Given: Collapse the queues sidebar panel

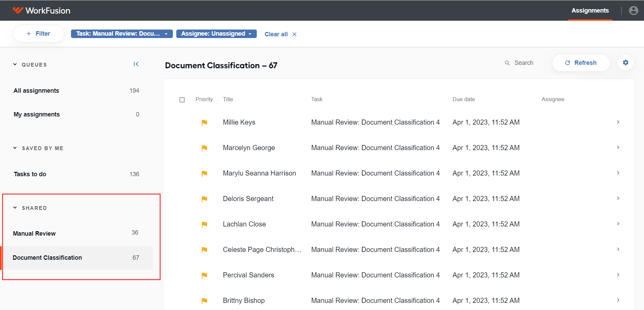Looking at the screenshot, I should pos(136,64).
